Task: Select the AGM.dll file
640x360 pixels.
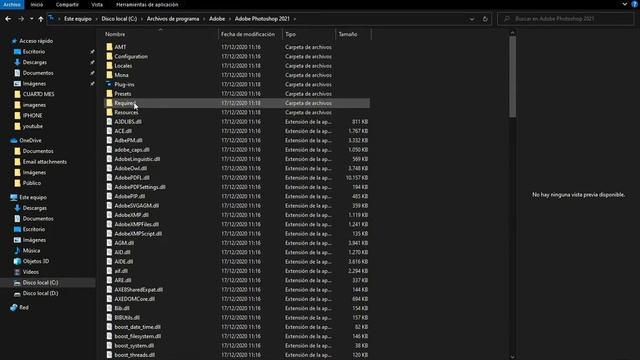Action: [124, 243]
